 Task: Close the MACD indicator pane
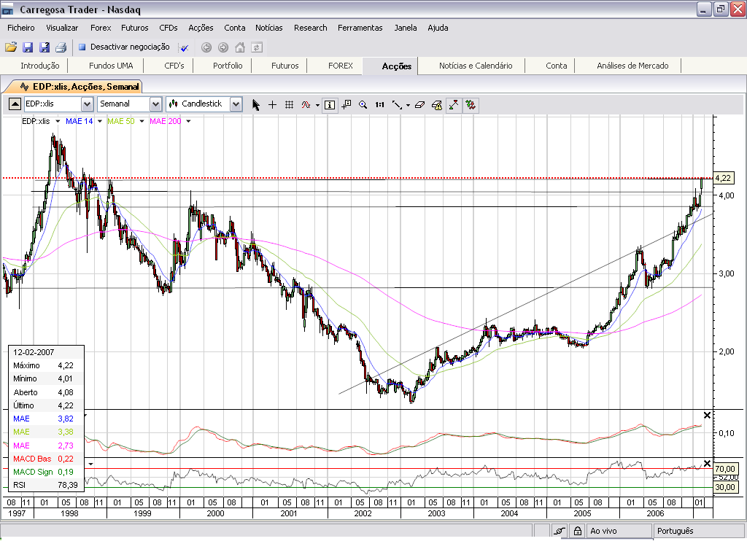(x=707, y=415)
